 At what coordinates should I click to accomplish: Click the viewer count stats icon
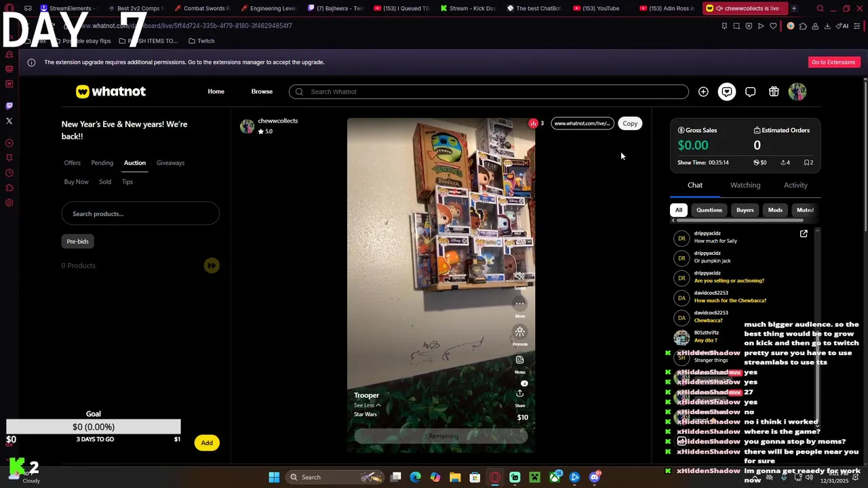[533, 123]
